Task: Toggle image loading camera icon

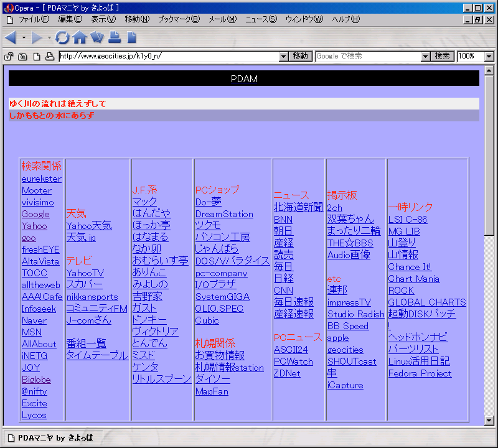Action: click(x=22, y=57)
